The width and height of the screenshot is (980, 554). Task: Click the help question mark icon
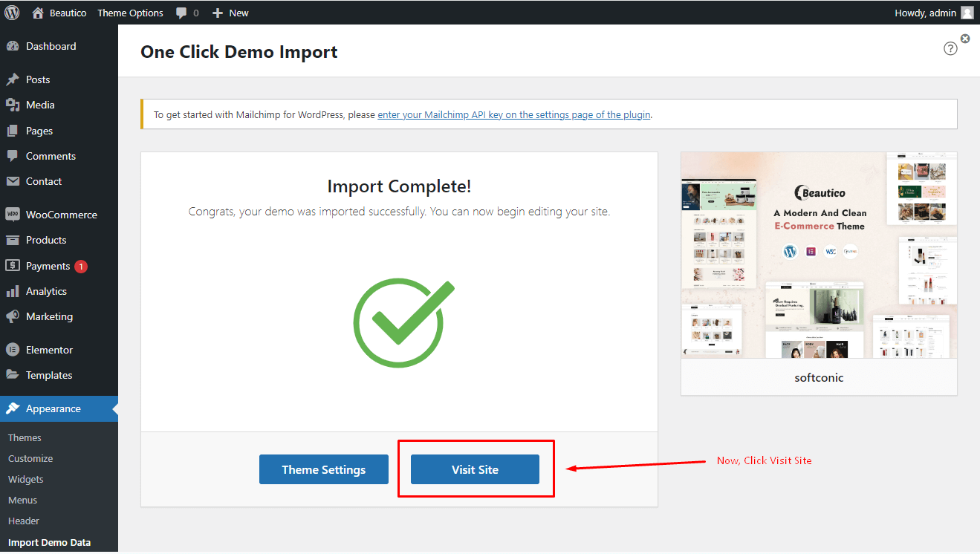pyautogui.click(x=951, y=48)
